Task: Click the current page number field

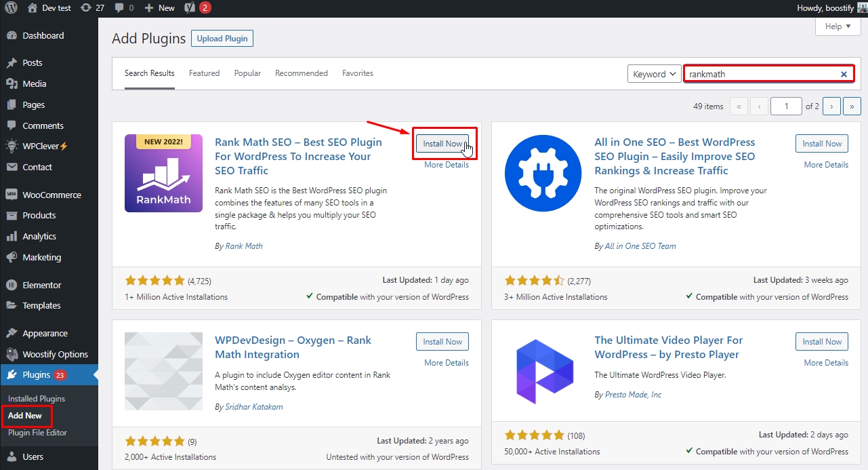Action: [x=786, y=106]
